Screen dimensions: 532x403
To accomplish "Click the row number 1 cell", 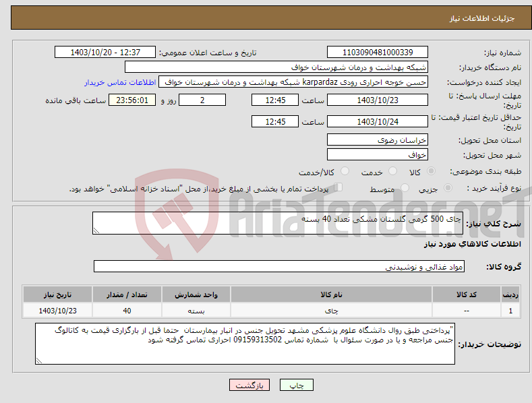I will (x=510, y=311).
